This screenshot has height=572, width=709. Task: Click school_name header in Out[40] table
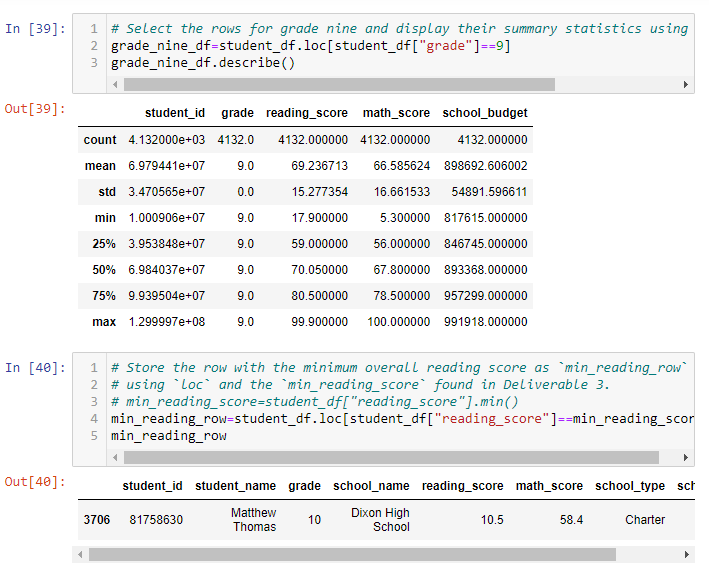tap(371, 486)
